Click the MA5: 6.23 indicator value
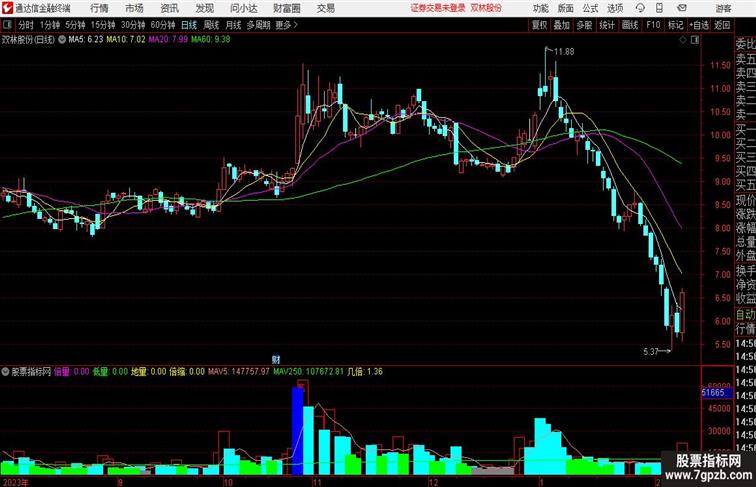This screenshot has height=487, width=756. 86,40
